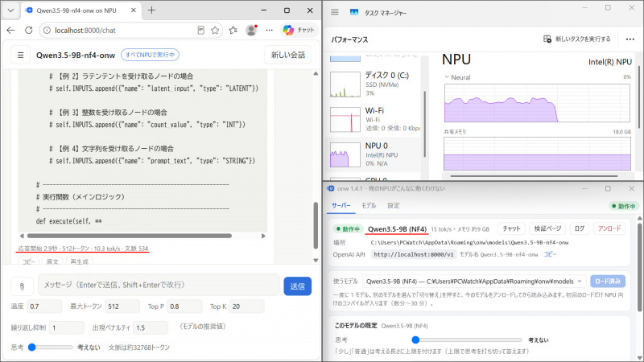Click the コピー link beside model name
Screen dimensions: 644x362
[x=550, y=254]
